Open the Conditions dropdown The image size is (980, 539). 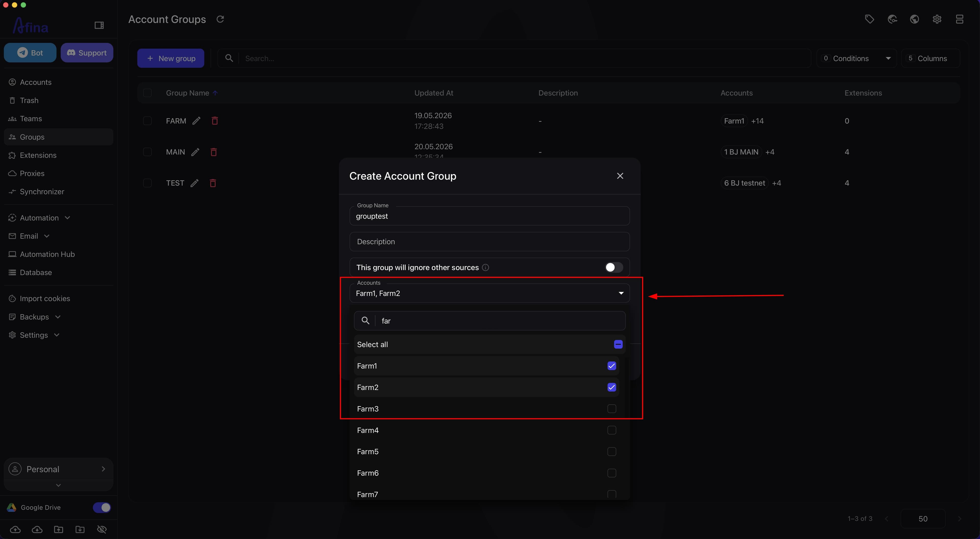tap(857, 58)
